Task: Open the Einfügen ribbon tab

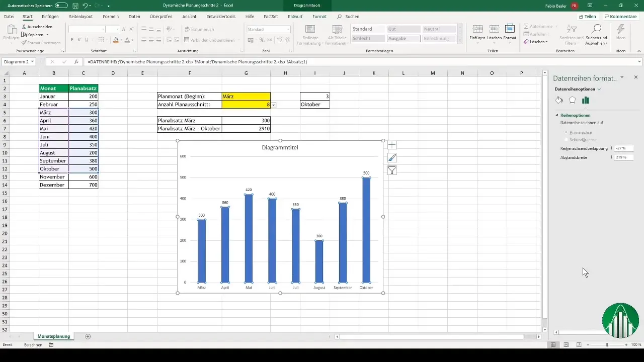Action: coord(50,17)
